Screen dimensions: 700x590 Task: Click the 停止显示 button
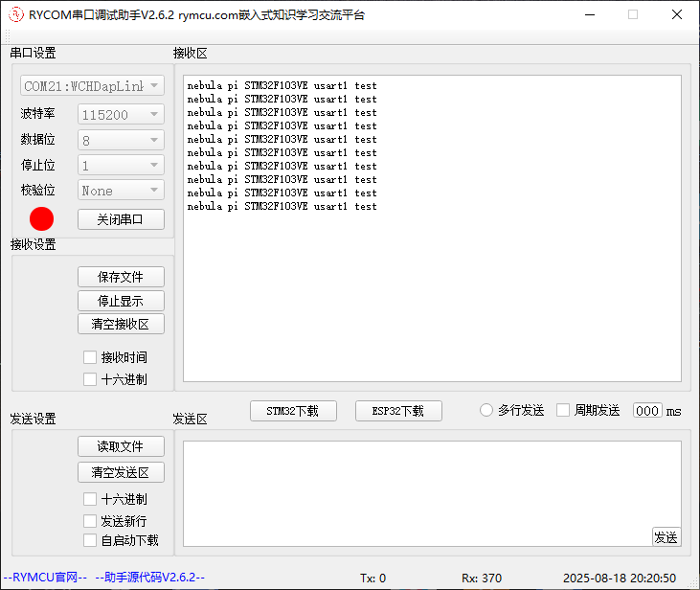(121, 301)
